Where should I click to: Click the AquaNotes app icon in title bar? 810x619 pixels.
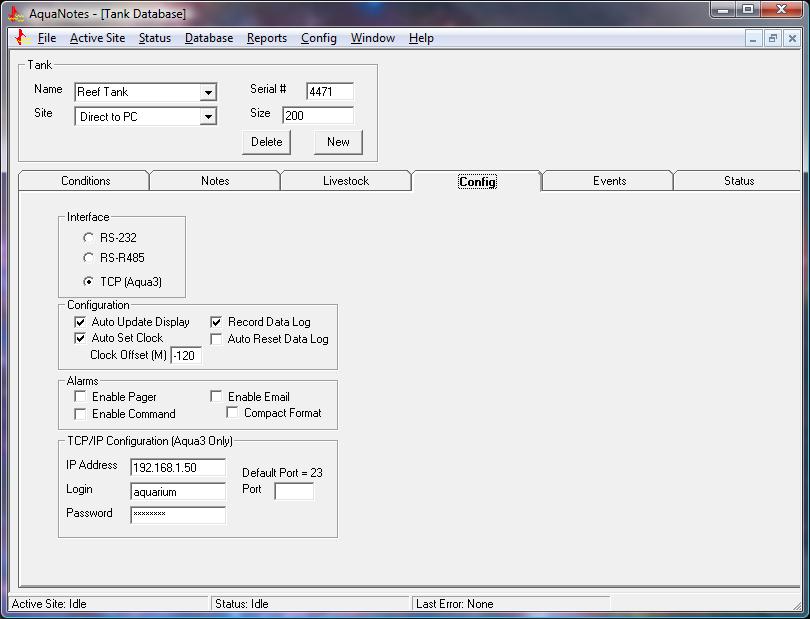click(16, 14)
